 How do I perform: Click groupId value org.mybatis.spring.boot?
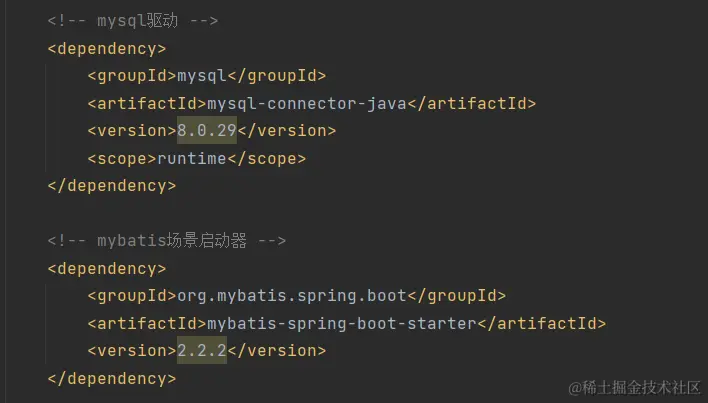coord(292,296)
